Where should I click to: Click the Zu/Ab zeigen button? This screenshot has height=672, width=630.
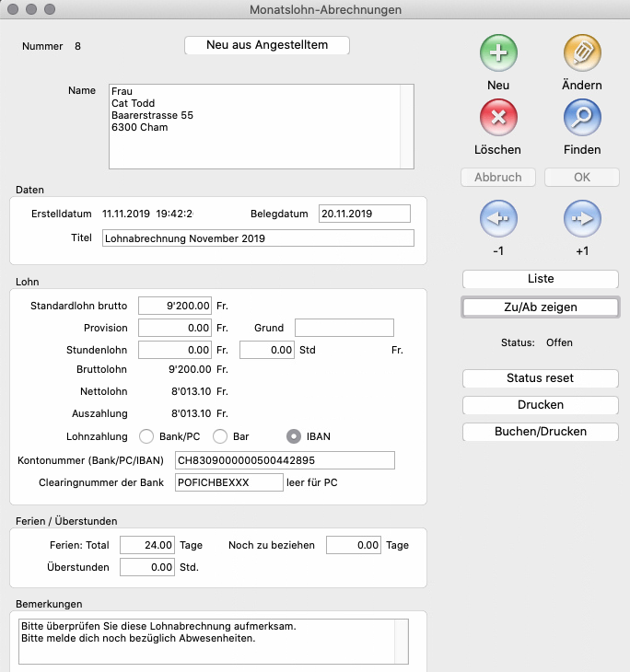click(x=540, y=307)
